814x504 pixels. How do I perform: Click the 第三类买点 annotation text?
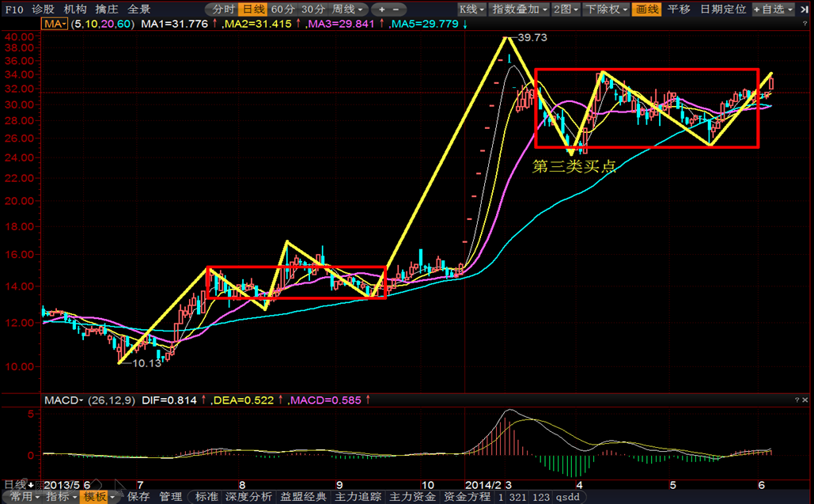click(574, 166)
